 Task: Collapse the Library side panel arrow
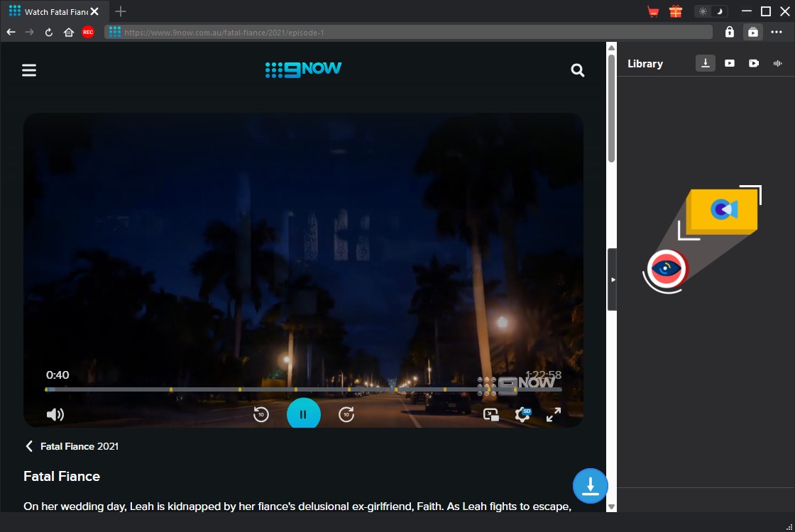point(613,279)
